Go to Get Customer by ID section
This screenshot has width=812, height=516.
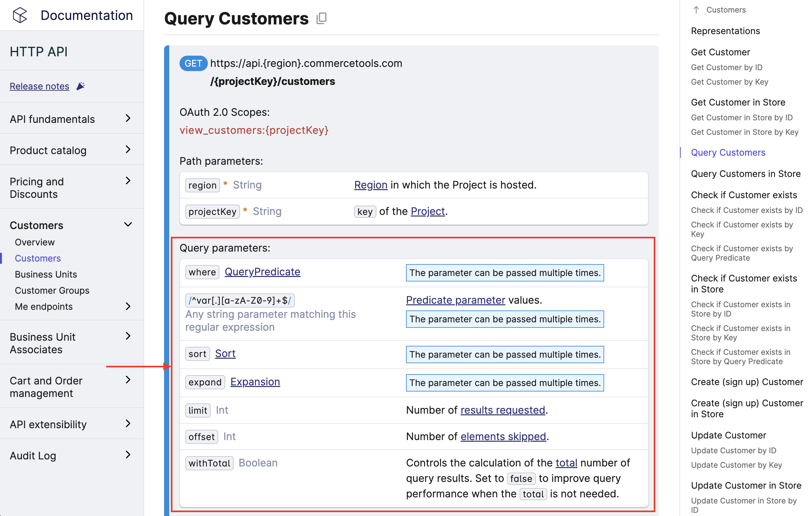[726, 68]
